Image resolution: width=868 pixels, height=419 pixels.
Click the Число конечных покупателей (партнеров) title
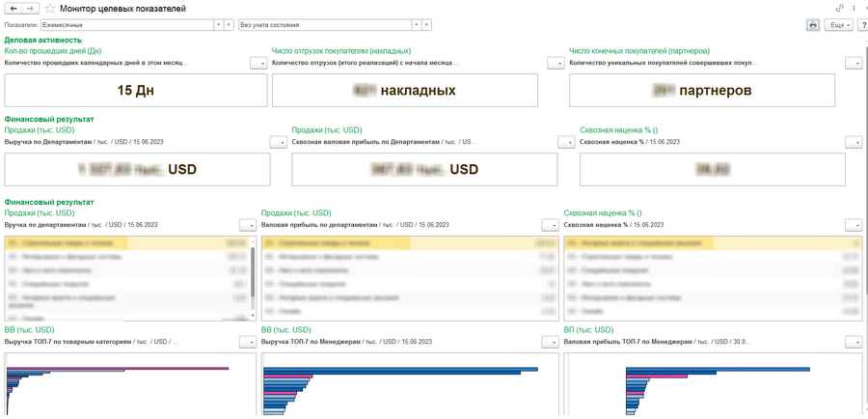tap(639, 51)
